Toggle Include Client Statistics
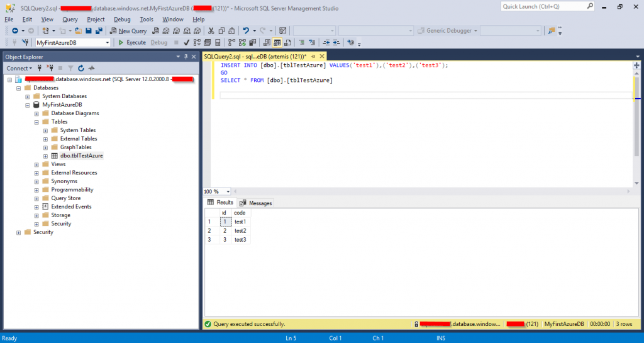The width and height of the screenshot is (644, 343). 253,42
